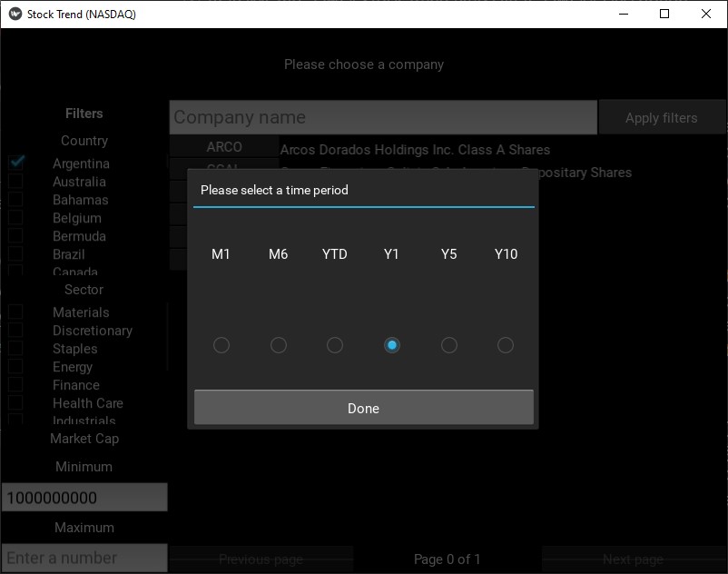Focus the Company name search field
The height and width of the screenshot is (574, 728).
point(383,117)
